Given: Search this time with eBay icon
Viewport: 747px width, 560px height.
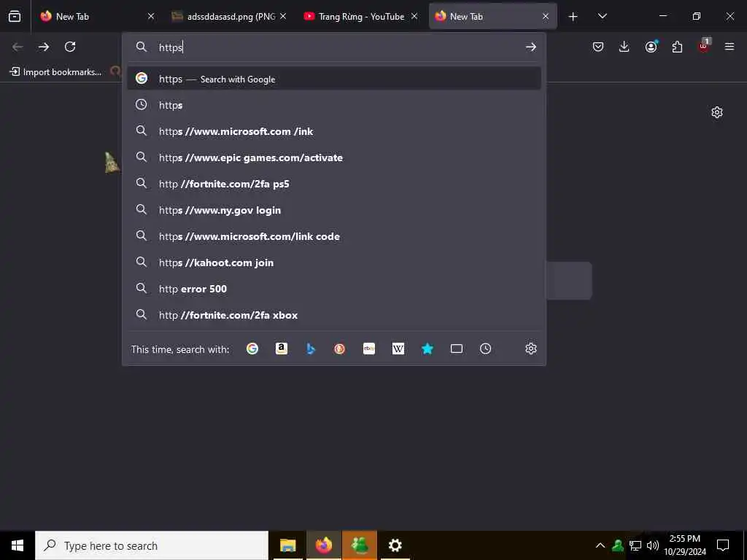Looking at the screenshot, I should tap(369, 349).
